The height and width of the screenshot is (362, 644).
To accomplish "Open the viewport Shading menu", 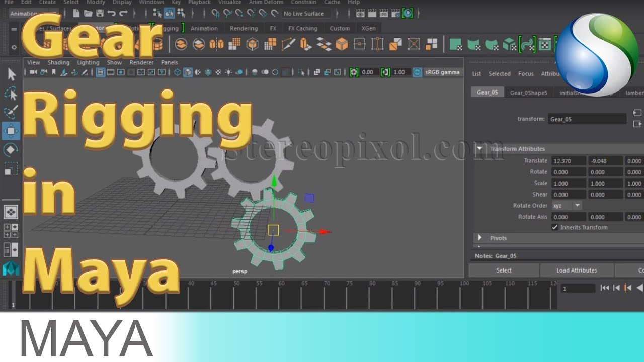I will point(58,63).
